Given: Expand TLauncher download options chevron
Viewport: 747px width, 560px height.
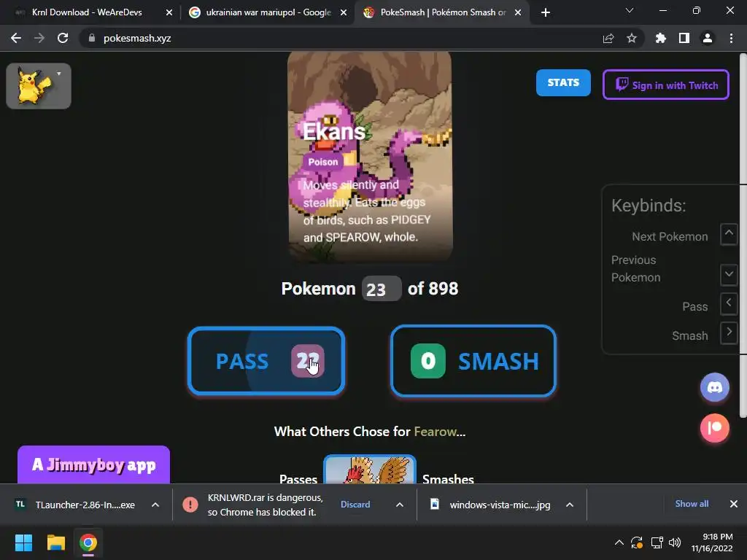Looking at the screenshot, I should pyautogui.click(x=155, y=505).
